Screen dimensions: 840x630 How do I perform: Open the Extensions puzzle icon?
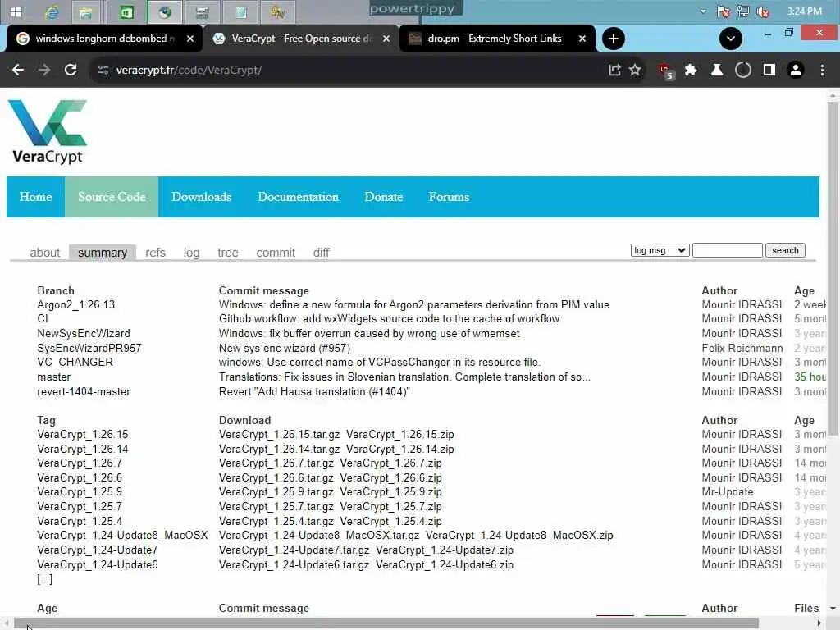coord(691,71)
